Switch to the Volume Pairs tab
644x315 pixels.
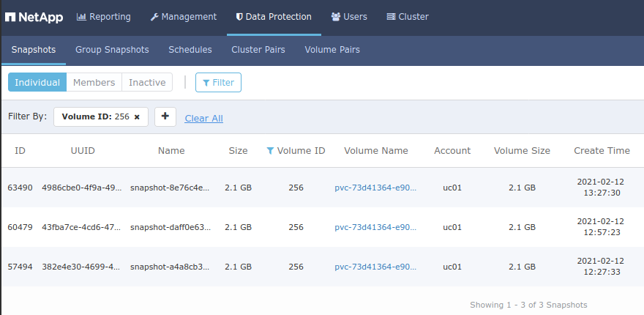point(332,50)
